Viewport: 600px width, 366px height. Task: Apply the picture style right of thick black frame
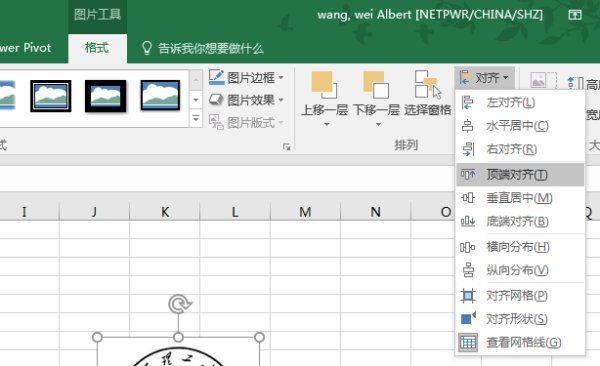tap(160, 95)
